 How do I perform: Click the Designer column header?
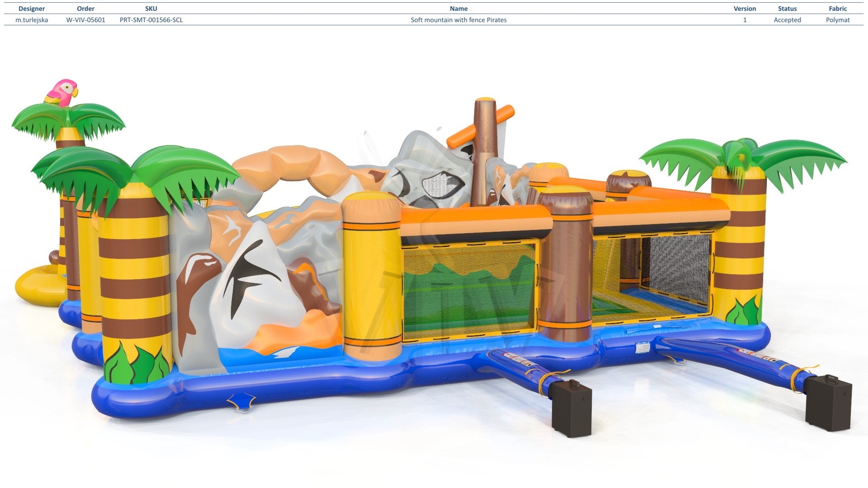pyautogui.click(x=32, y=9)
